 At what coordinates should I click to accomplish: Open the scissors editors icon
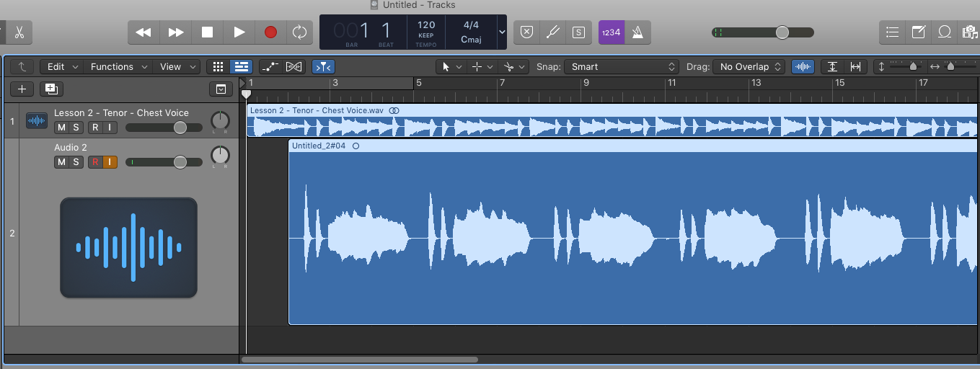tap(19, 32)
